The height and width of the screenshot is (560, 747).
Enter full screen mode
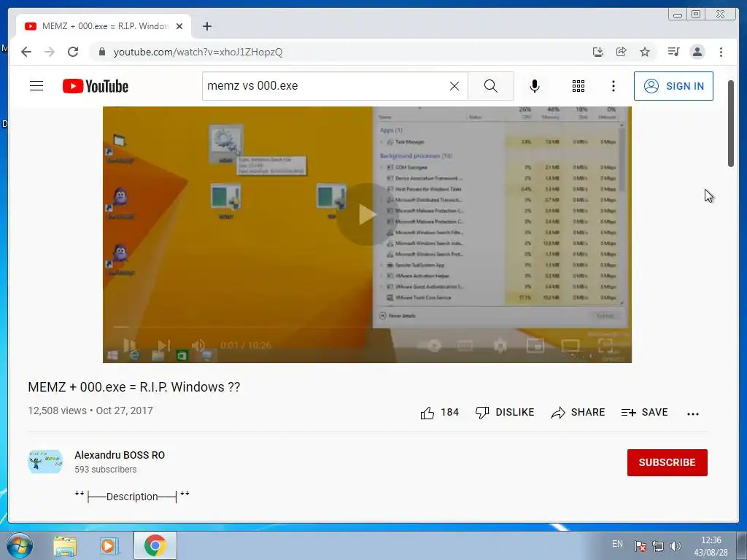(605, 345)
